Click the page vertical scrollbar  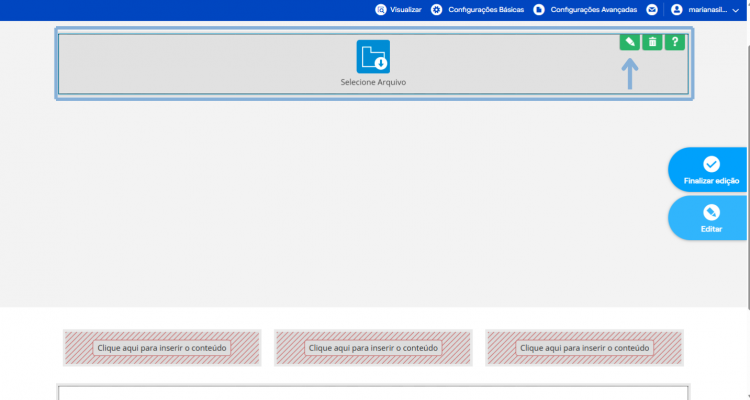pyautogui.click(x=748, y=177)
